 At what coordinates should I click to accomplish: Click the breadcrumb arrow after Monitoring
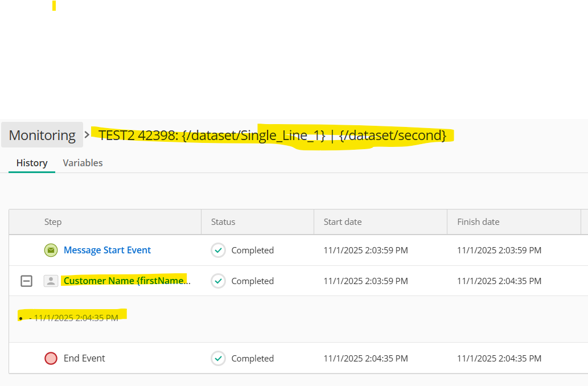point(88,135)
